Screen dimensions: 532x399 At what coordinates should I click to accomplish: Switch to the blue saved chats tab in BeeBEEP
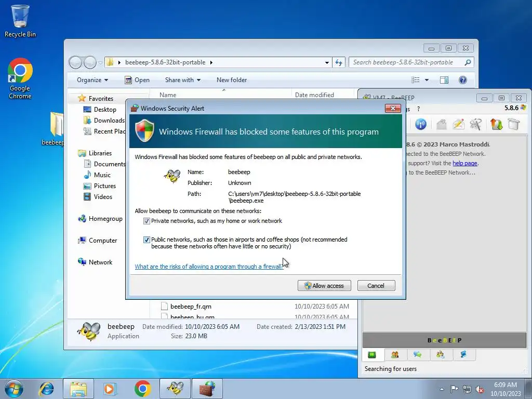coord(463,355)
